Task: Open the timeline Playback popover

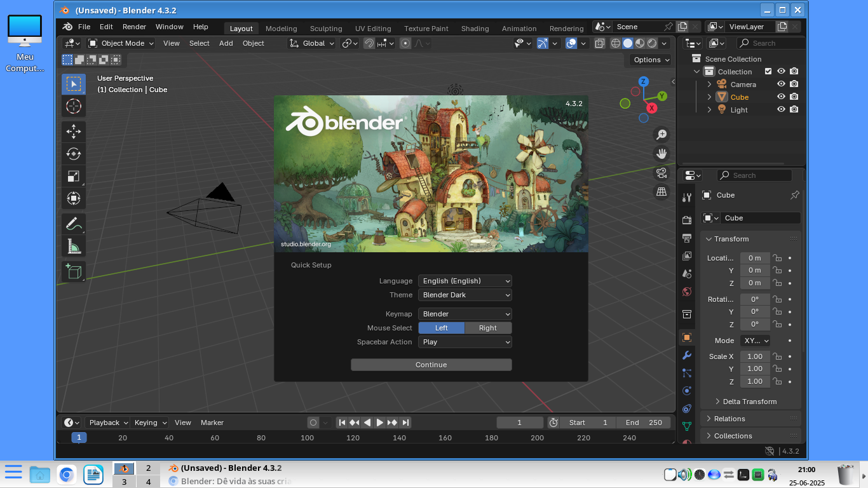Action: click(107, 423)
